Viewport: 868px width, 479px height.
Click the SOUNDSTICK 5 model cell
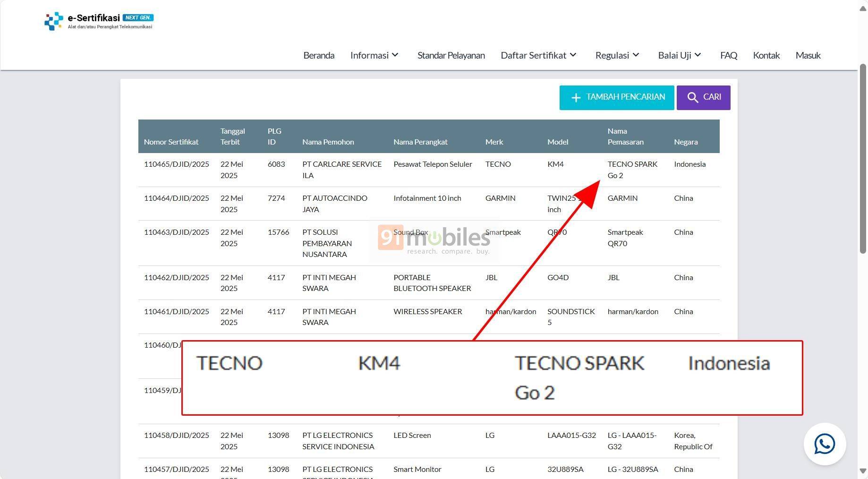[x=571, y=317]
